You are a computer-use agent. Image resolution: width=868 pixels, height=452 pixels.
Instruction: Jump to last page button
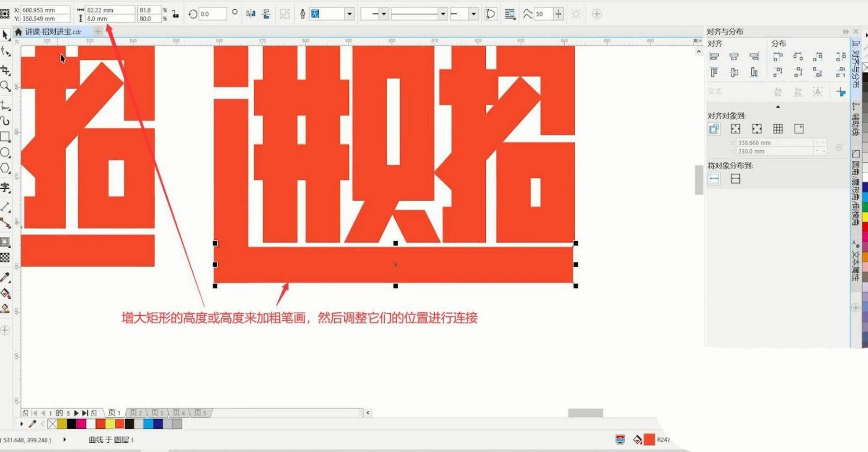tap(85, 413)
